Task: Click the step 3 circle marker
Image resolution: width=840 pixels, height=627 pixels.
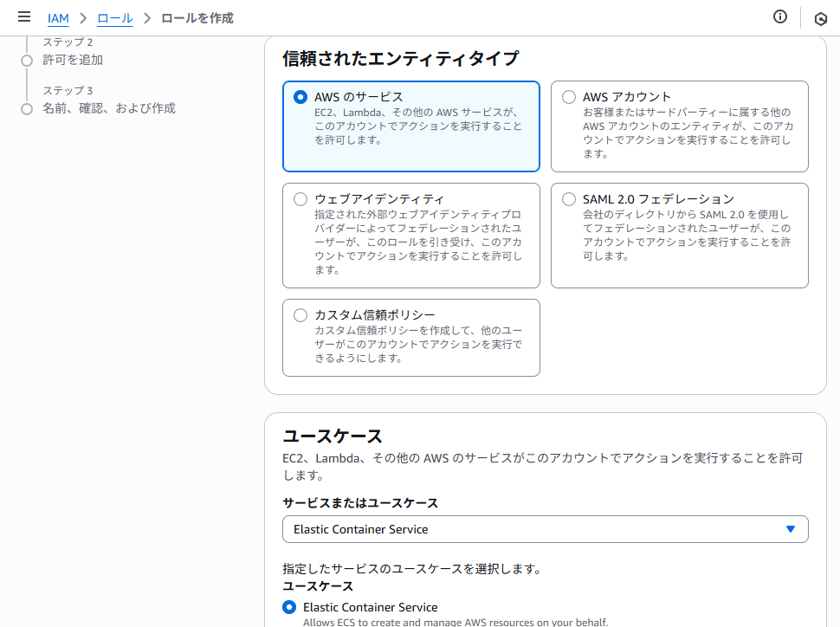Action: (x=27, y=109)
